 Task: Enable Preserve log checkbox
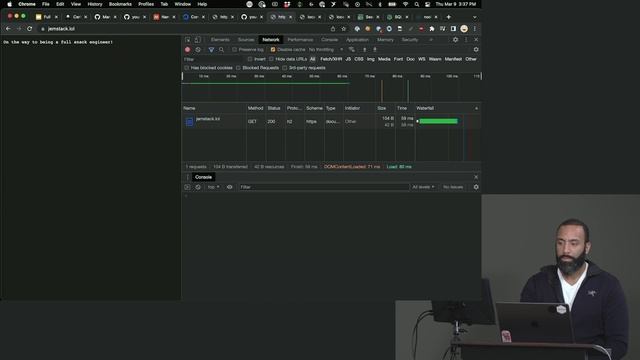pyautogui.click(x=234, y=49)
